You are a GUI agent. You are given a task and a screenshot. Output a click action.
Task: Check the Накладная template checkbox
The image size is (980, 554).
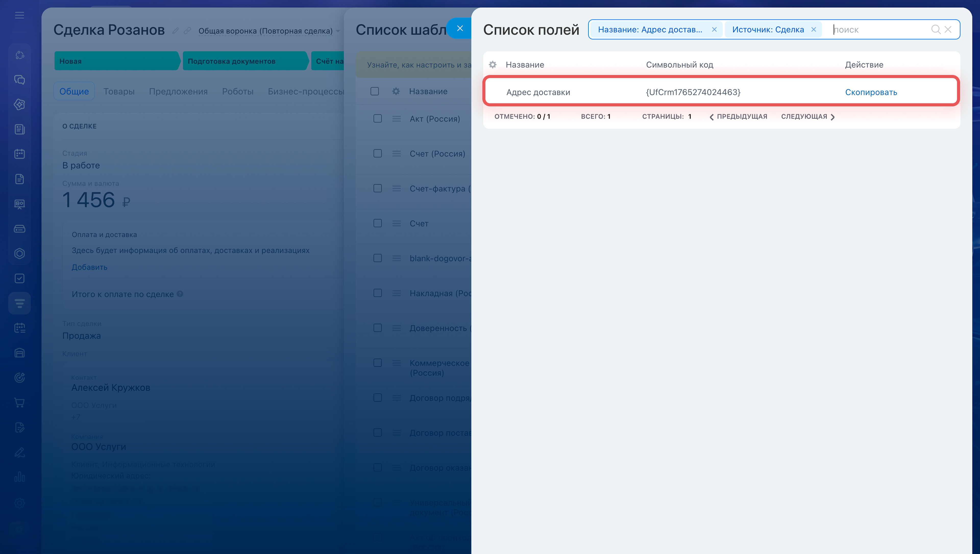coord(377,293)
